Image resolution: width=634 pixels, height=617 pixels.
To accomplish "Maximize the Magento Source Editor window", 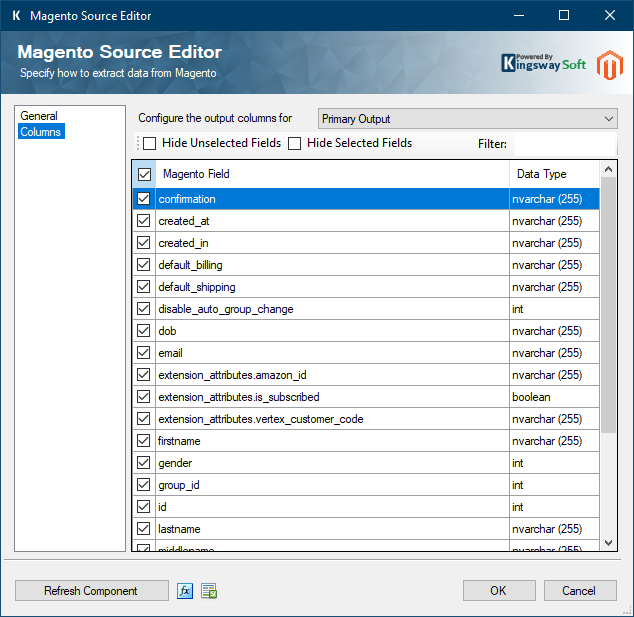I will 564,15.
